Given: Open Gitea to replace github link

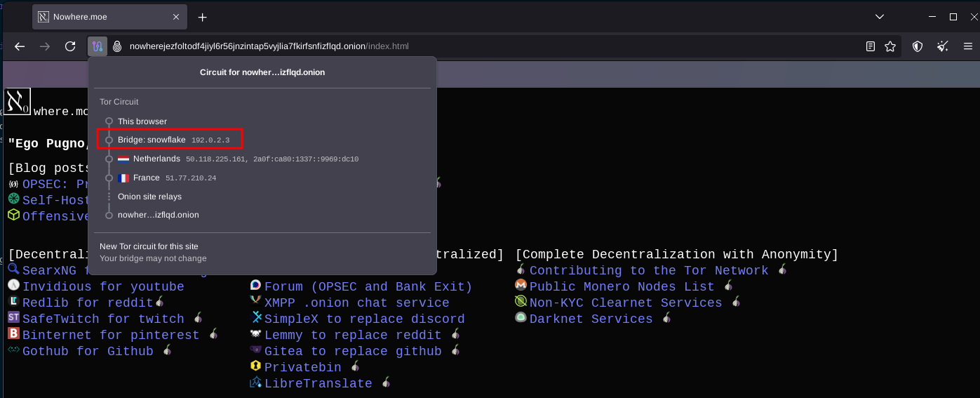Looking at the screenshot, I should [x=353, y=352].
